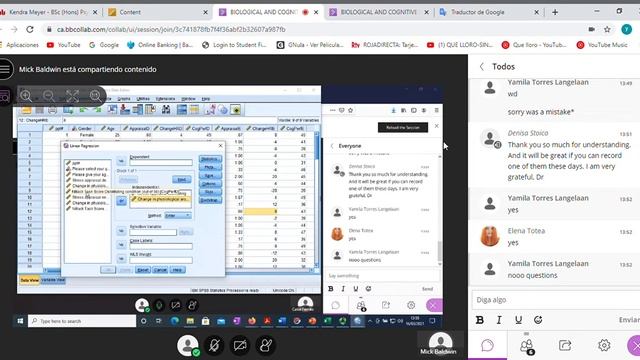Click the shared Windows Start button
The image size is (640, 360).
click(x=20, y=321)
